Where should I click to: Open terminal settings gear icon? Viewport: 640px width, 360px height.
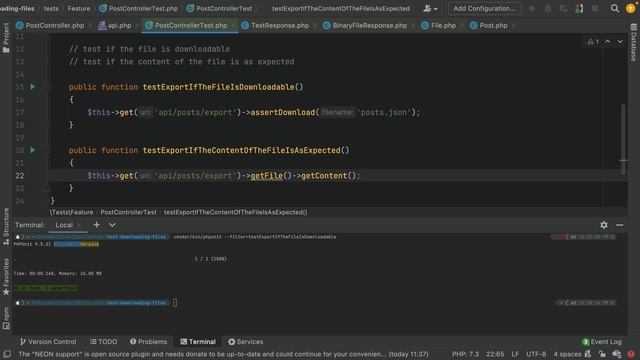point(604,225)
